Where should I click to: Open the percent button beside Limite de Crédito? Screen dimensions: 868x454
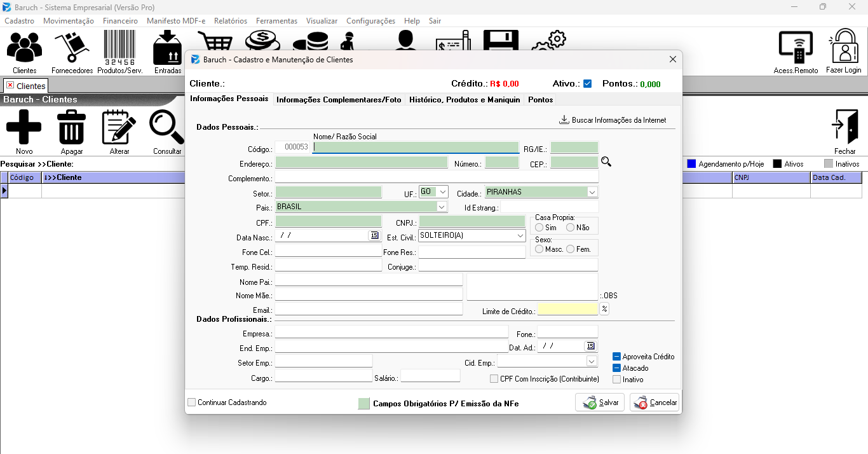click(604, 309)
